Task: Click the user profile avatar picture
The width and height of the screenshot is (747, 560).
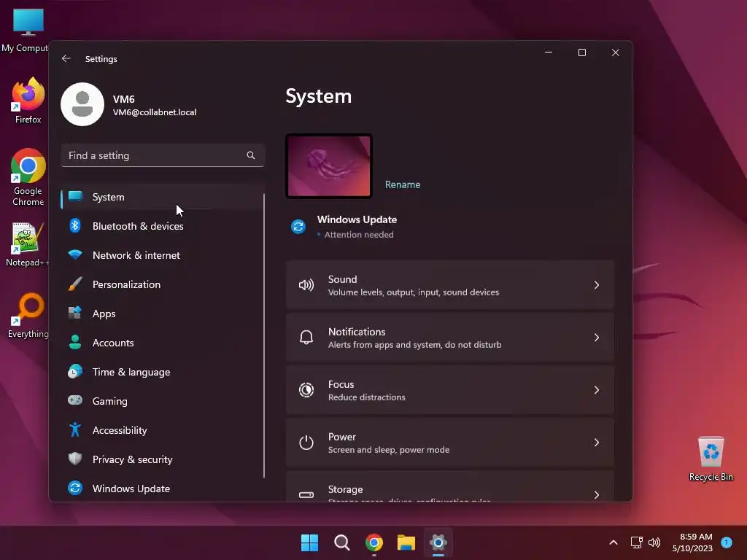Action: [82, 104]
